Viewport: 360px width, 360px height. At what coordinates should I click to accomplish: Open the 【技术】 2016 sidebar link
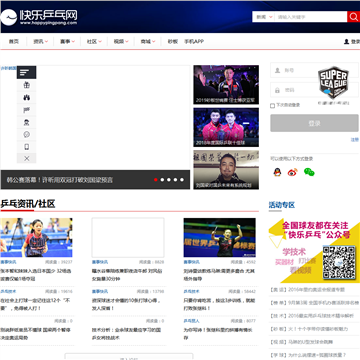[311, 316]
